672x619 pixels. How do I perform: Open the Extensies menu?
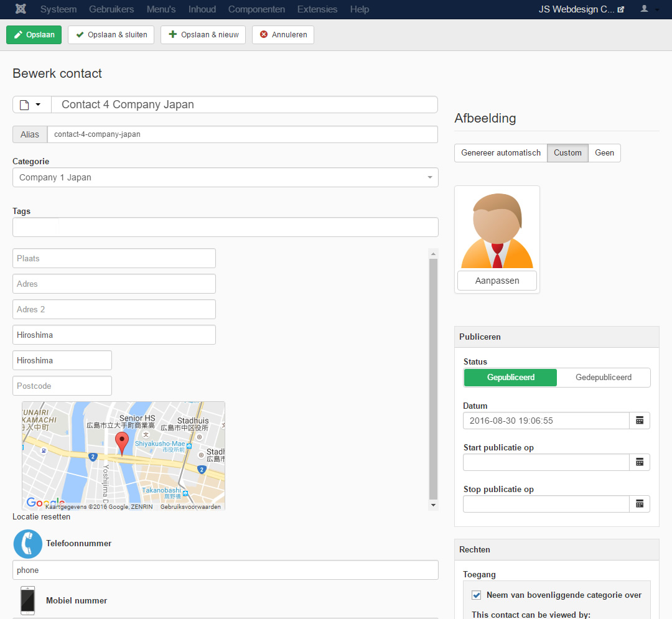pyautogui.click(x=317, y=9)
